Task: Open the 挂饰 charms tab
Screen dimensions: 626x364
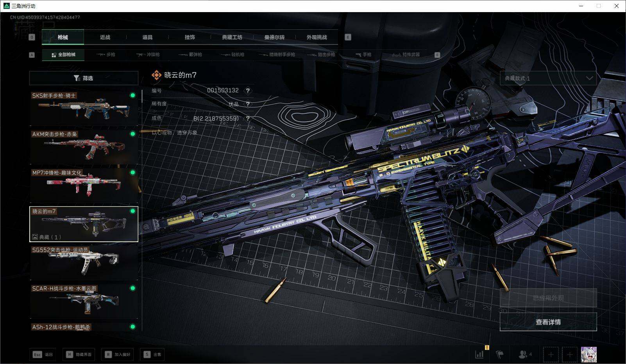Action: (190, 37)
